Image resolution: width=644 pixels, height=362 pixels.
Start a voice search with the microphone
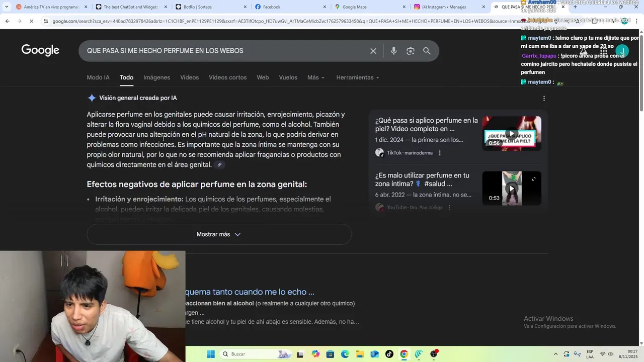click(x=393, y=51)
